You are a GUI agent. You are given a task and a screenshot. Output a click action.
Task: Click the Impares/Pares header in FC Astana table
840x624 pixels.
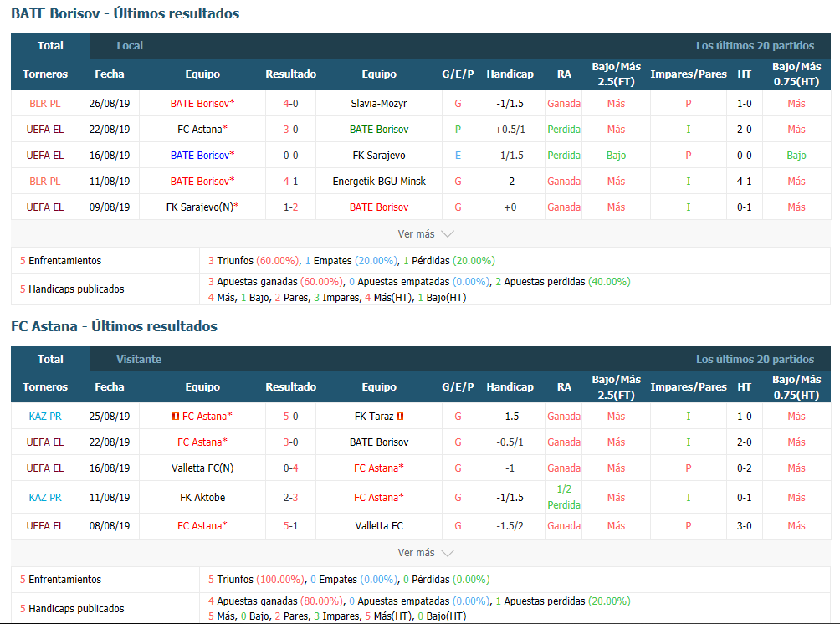[689, 386]
